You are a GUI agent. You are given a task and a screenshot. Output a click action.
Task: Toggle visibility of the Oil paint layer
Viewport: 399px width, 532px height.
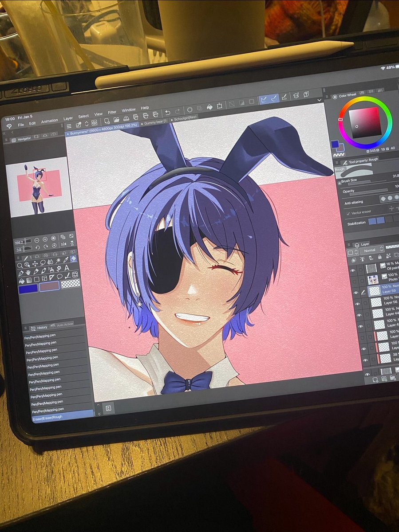353,270
